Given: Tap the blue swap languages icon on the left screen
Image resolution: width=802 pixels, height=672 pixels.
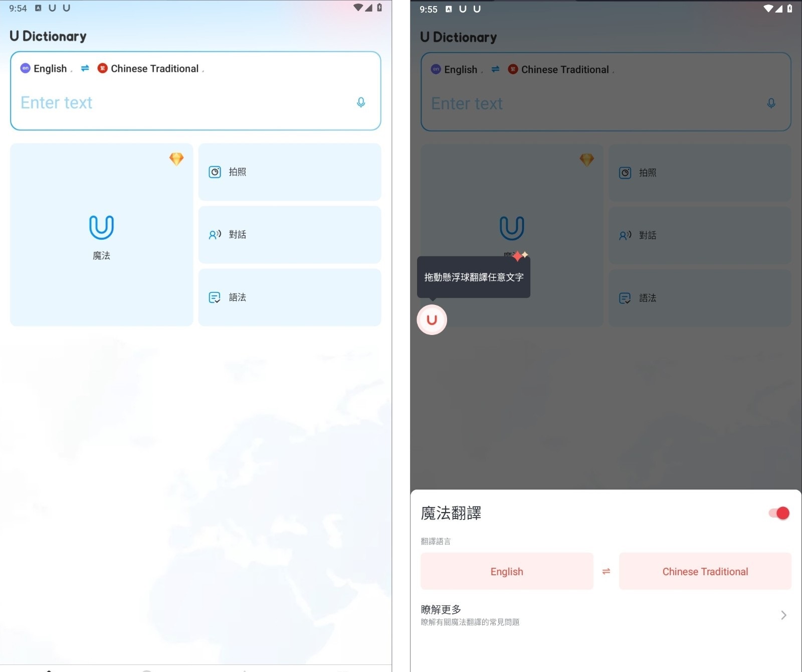Looking at the screenshot, I should [85, 68].
